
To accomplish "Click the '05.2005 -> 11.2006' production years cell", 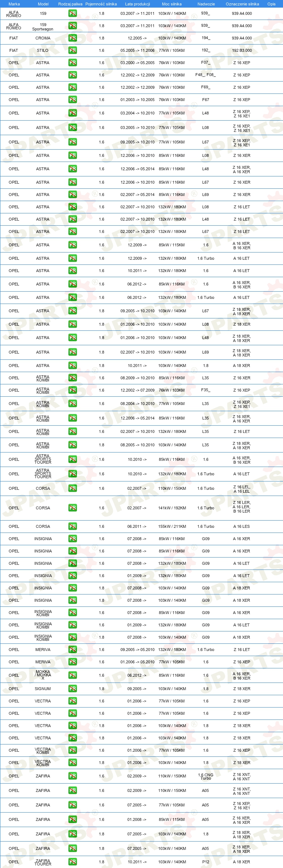I will point(138,50).
